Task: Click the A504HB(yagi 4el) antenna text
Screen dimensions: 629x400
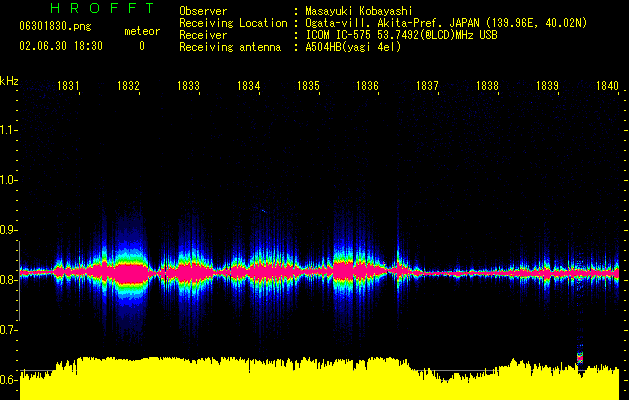Action: point(353,47)
